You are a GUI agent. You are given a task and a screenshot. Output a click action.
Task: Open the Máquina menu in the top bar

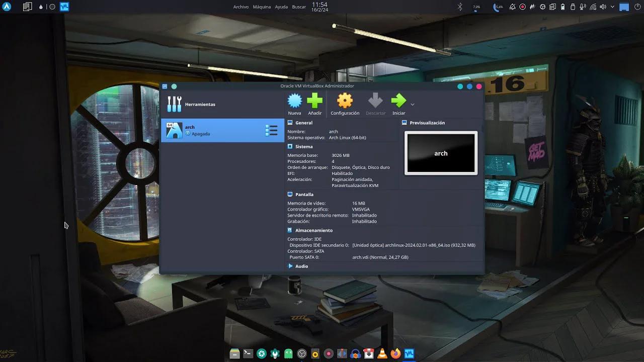click(x=262, y=7)
